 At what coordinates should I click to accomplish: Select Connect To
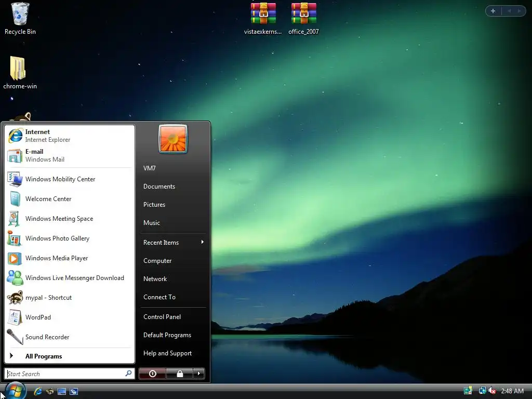tap(173, 297)
